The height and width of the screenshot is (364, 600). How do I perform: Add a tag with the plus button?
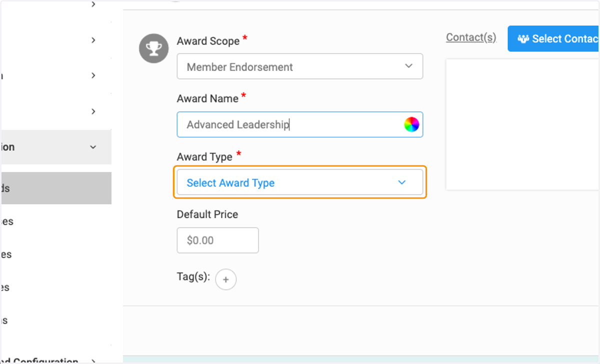[x=225, y=280]
